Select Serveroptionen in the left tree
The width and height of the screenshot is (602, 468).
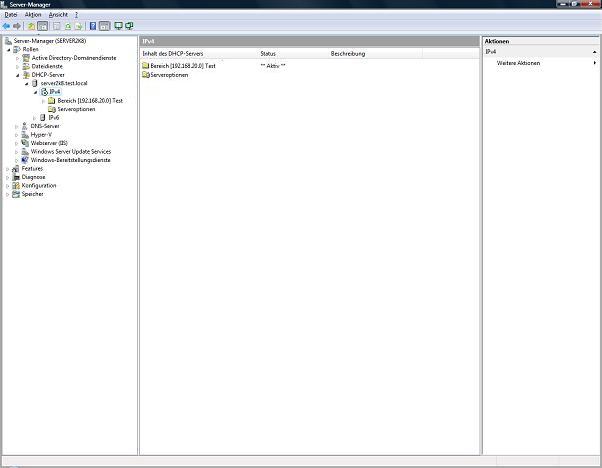[x=76, y=109]
